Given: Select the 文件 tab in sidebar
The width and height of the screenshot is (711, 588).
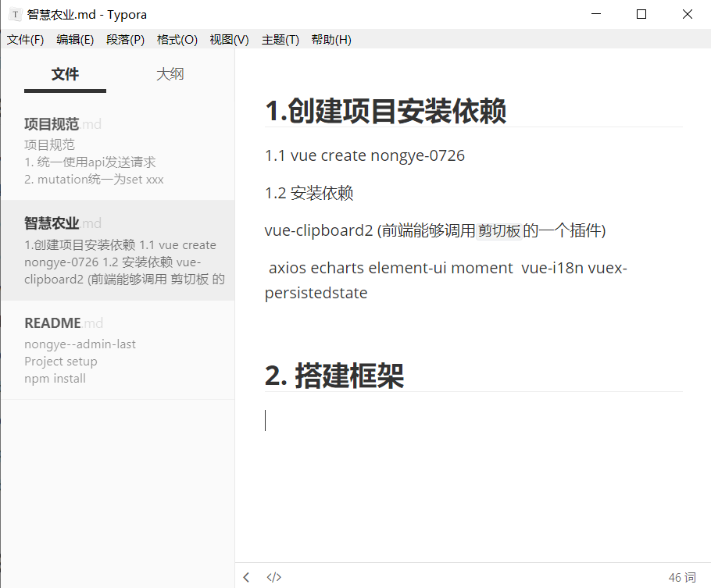Looking at the screenshot, I should pyautogui.click(x=65, y=74).
